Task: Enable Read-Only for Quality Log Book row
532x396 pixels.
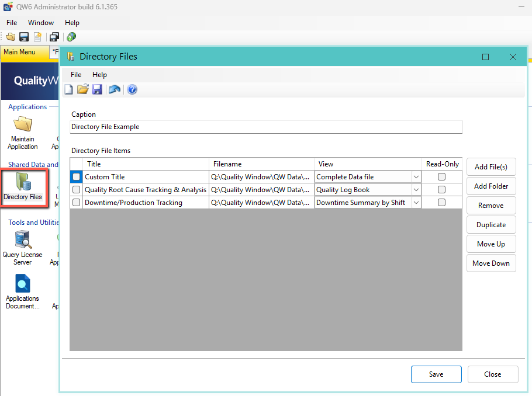Action: pyautogui.click(x=441, y=189)
